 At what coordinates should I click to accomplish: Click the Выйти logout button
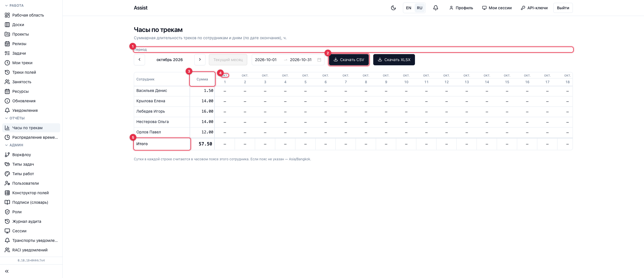pyautogui.click(x=563, y=8)
